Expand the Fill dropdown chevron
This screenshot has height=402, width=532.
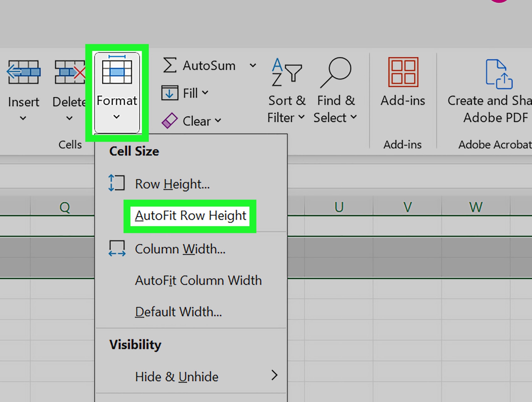click(x=205, y=92)
